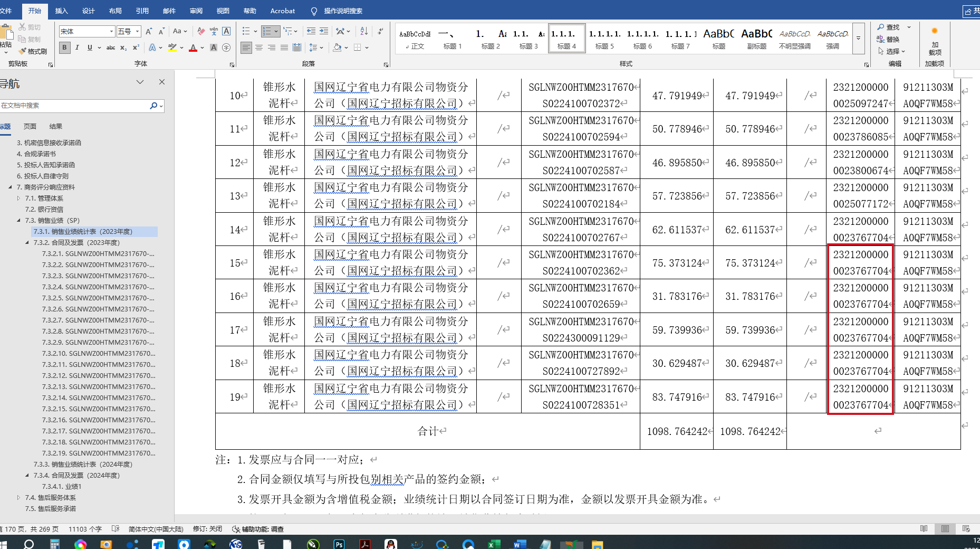Decrease the paragraph indent
The image size is (980, 549).
311,32
